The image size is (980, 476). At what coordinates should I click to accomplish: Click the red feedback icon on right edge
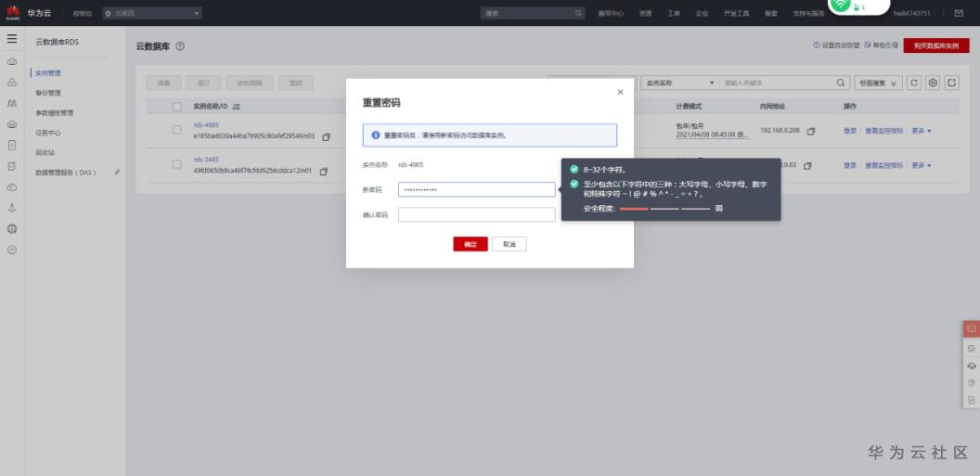[x=972, y=328]
